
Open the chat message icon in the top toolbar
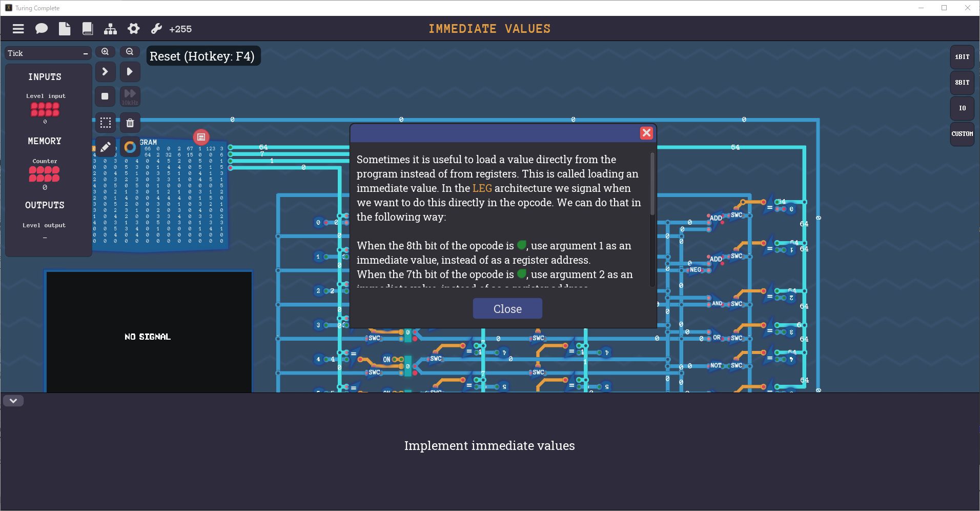click(x=42, y=29)
